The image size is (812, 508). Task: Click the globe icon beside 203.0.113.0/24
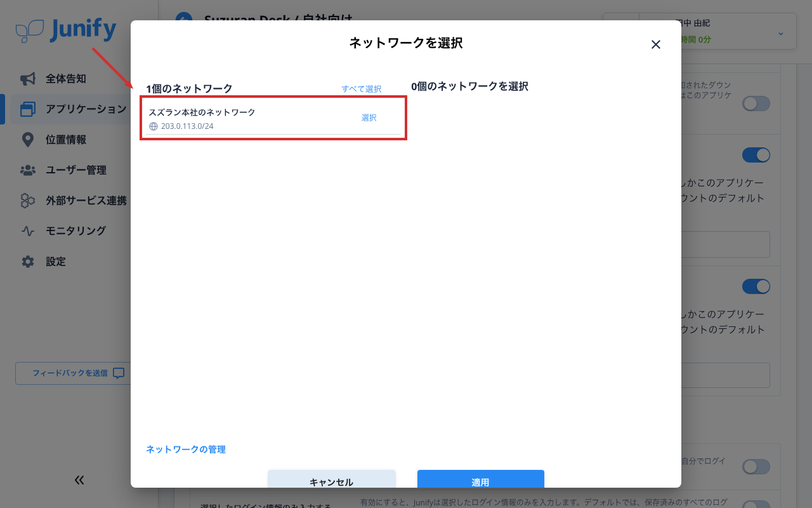153,126
